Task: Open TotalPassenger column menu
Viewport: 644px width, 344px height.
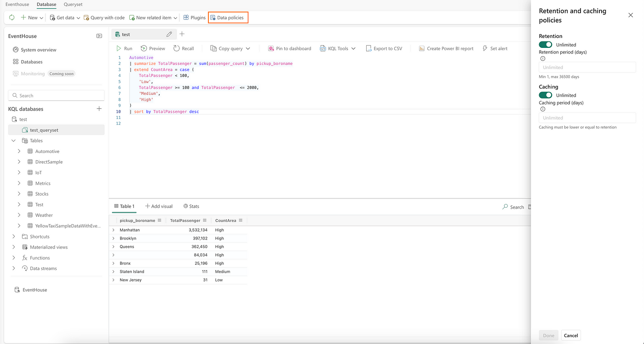Action: pos(205,221)
